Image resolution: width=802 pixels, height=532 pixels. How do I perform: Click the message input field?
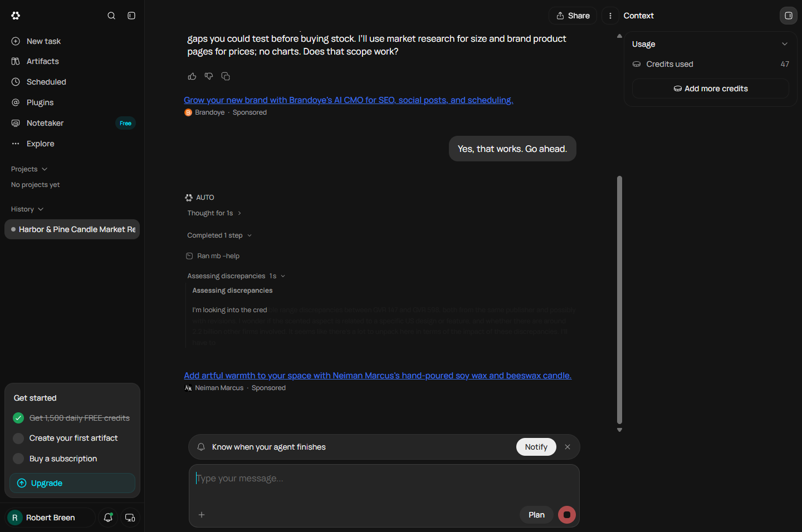click(384, 479)
